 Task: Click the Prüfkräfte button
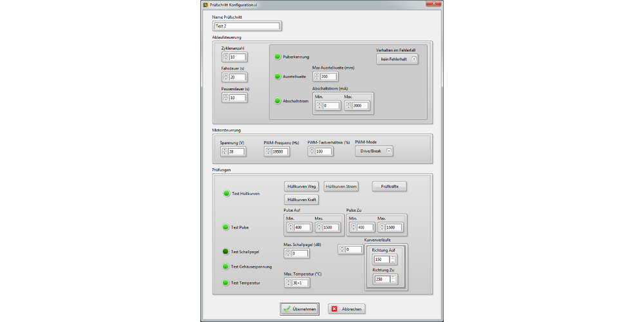coord(389,186)
